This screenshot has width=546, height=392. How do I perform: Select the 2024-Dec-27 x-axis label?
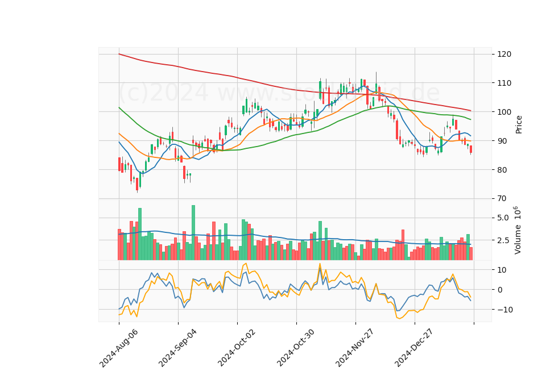click(x=414, y=348)
